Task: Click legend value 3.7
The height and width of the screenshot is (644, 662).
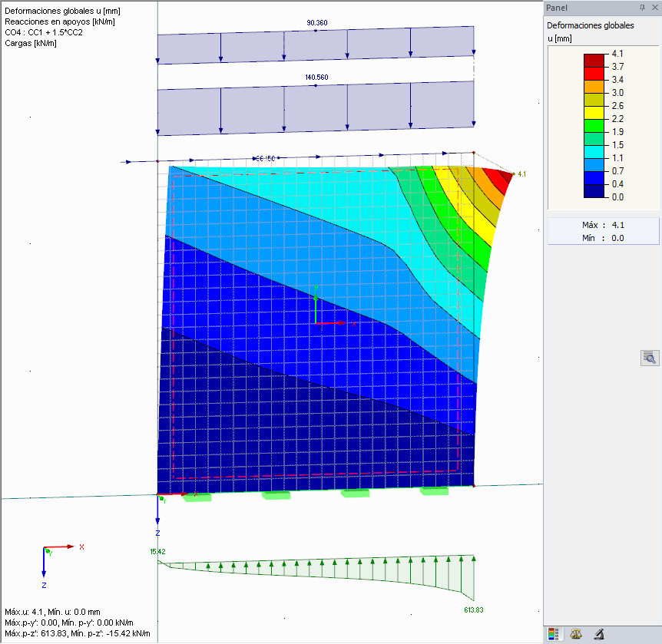Action: [x=617, y=67]
